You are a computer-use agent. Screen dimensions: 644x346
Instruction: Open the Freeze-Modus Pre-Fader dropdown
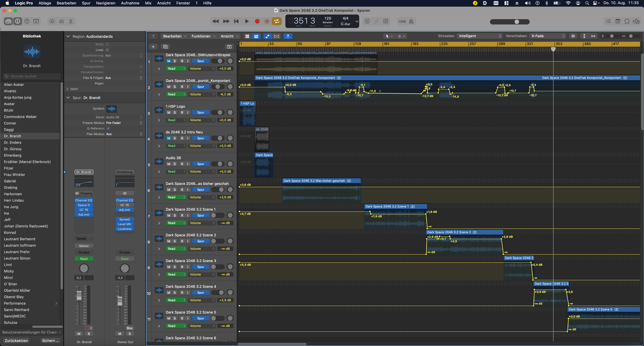pos(124,123)
